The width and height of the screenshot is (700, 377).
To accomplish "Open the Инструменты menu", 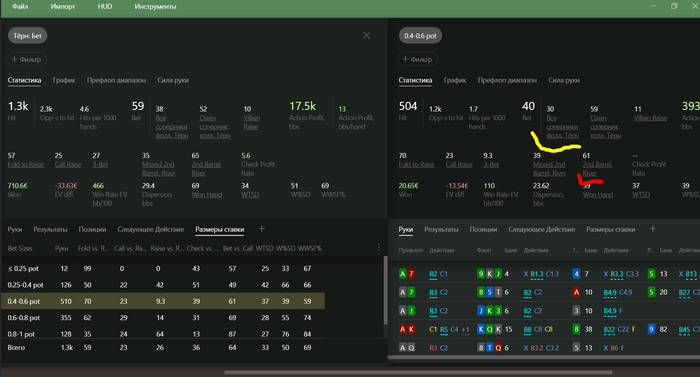I will click(x=155, y=7).
